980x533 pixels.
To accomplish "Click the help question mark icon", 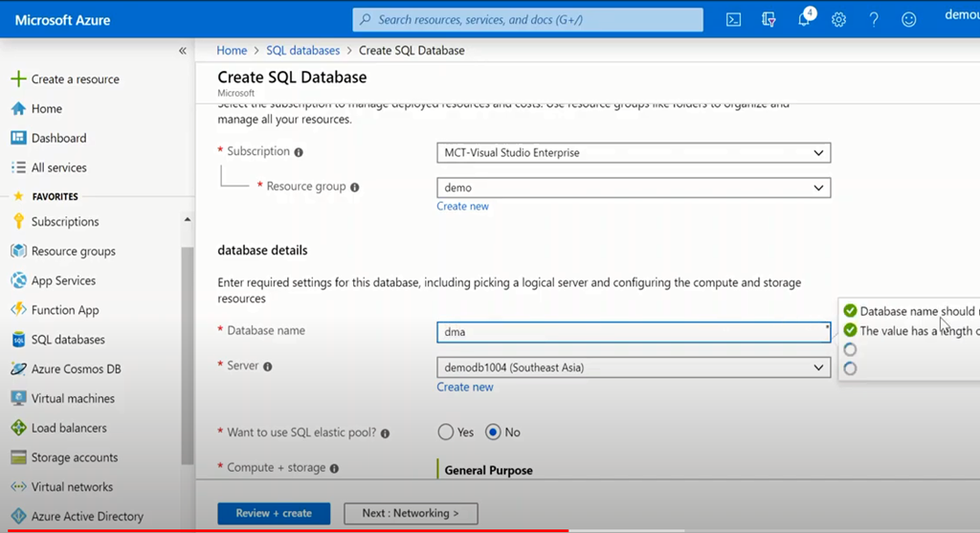I will pyautogui.click(x=874, y=19).
